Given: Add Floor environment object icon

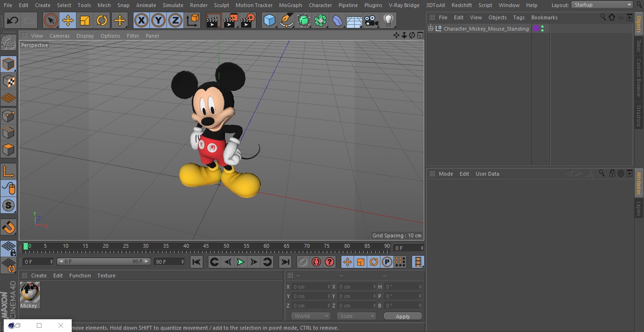Looking at the screenshot, I should coord(355,20).
